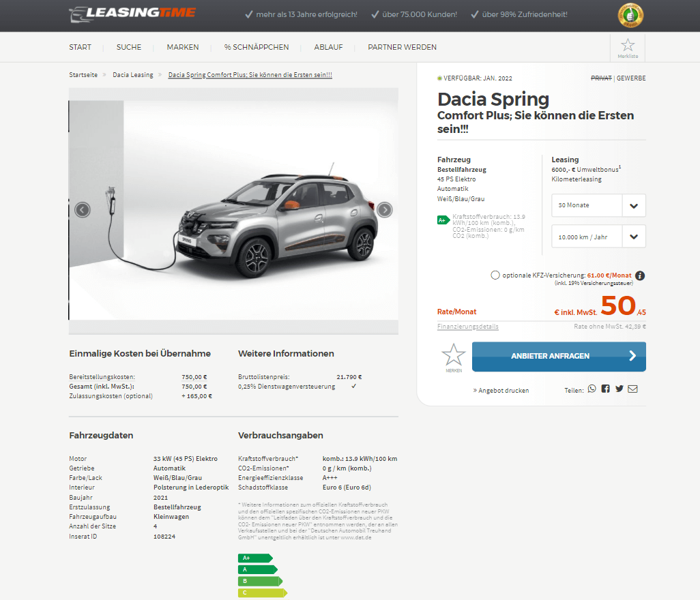Click the A+ energy label bar
This screenshot has width=700, height=600.
(x=255, y=558)
